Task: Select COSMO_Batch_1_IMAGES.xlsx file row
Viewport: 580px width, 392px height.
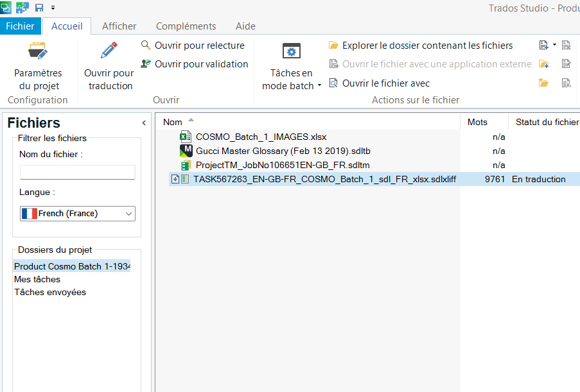Action: click(261, 137)
